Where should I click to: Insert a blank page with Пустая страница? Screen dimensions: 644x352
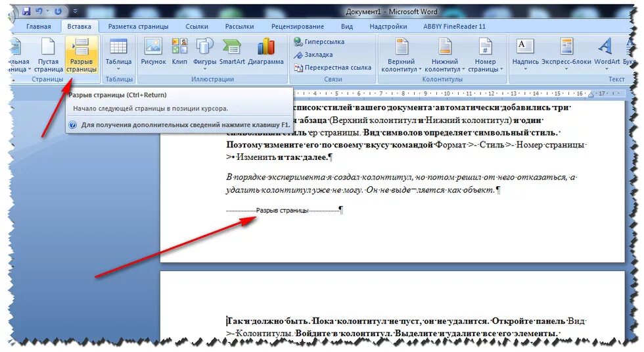point(48,55)
